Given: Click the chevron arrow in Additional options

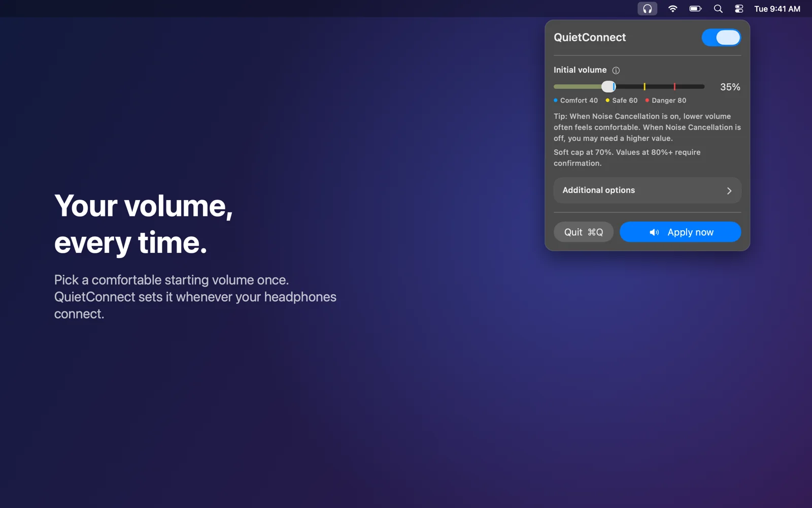Looking at the screenshot, I should coord(729,191).
